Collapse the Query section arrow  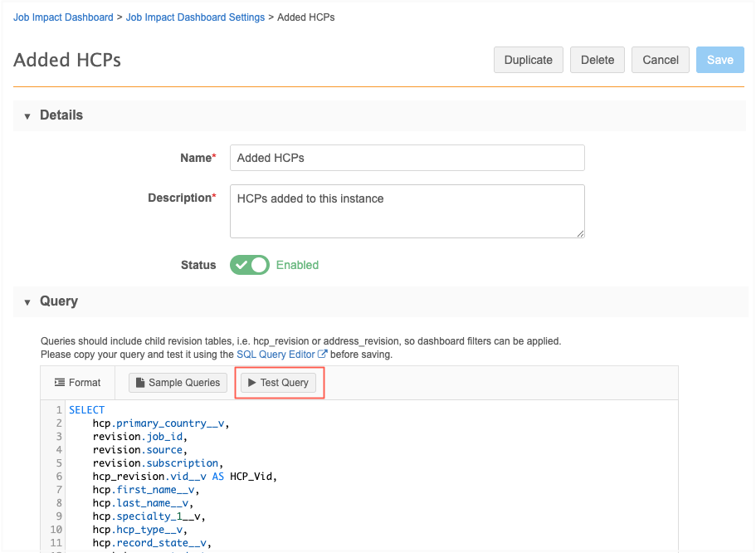pyautogui.click(x=27, y=302)
